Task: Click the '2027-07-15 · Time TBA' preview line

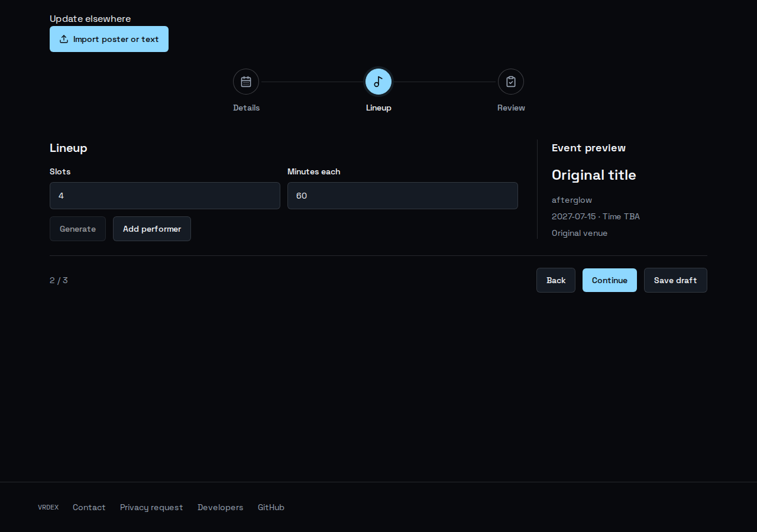Action: pyautogui.click(x=596, y=216)
